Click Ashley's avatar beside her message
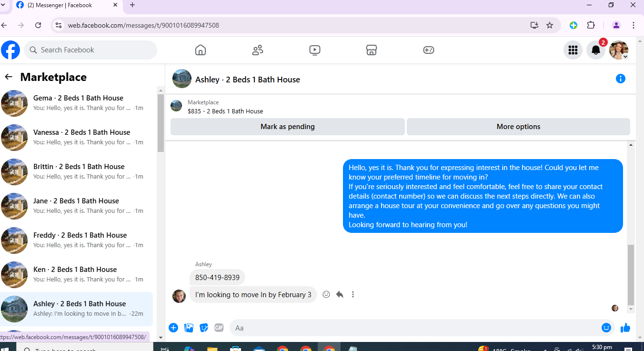Screen dimensions: 644x351 [x=179, y=296]
